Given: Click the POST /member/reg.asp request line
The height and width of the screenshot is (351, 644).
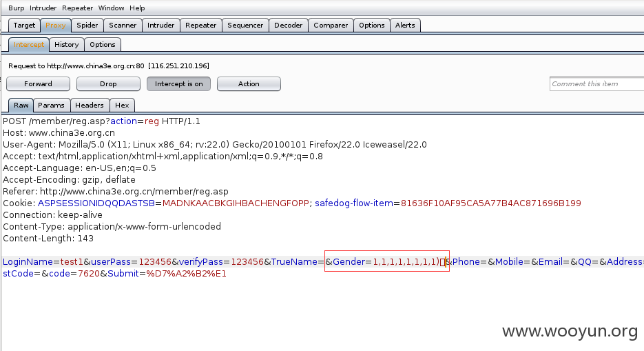Looking at the screenshot, I should 101,121.
